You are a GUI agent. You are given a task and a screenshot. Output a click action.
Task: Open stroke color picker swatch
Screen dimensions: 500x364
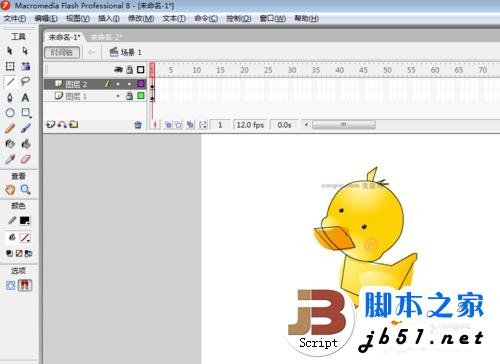tap(25, 220)
